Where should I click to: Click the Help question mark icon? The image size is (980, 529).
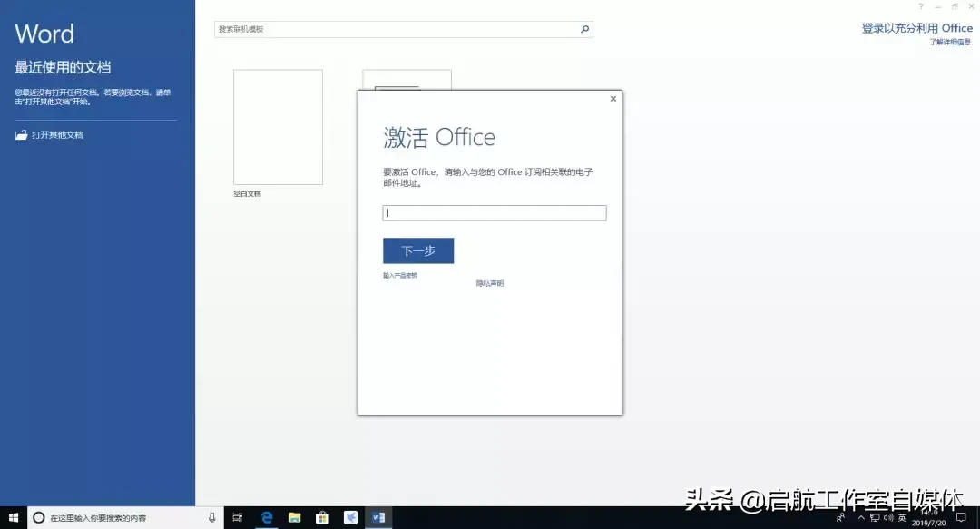(921, 6)
